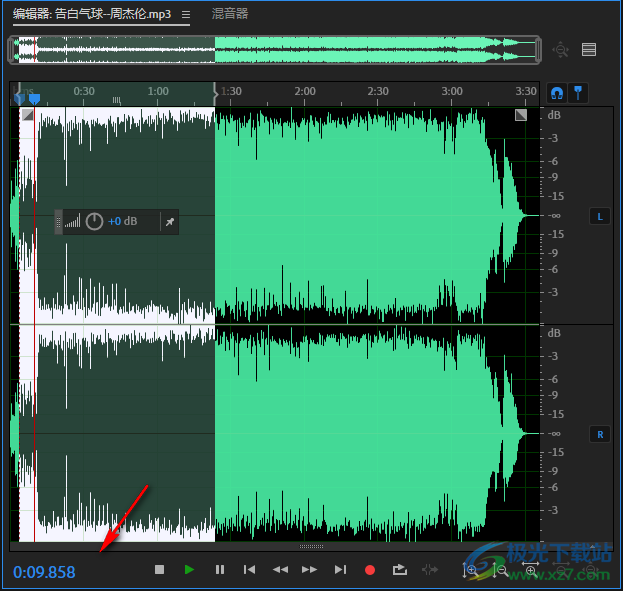The width and height of the screenshot is (623, 591).
Task: Click the 3:00 mark on time ruler
Action: [x=452, y=91]
